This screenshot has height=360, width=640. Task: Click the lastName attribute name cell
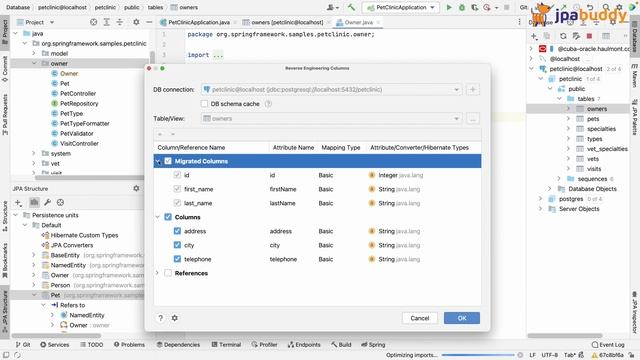(282, 203)
